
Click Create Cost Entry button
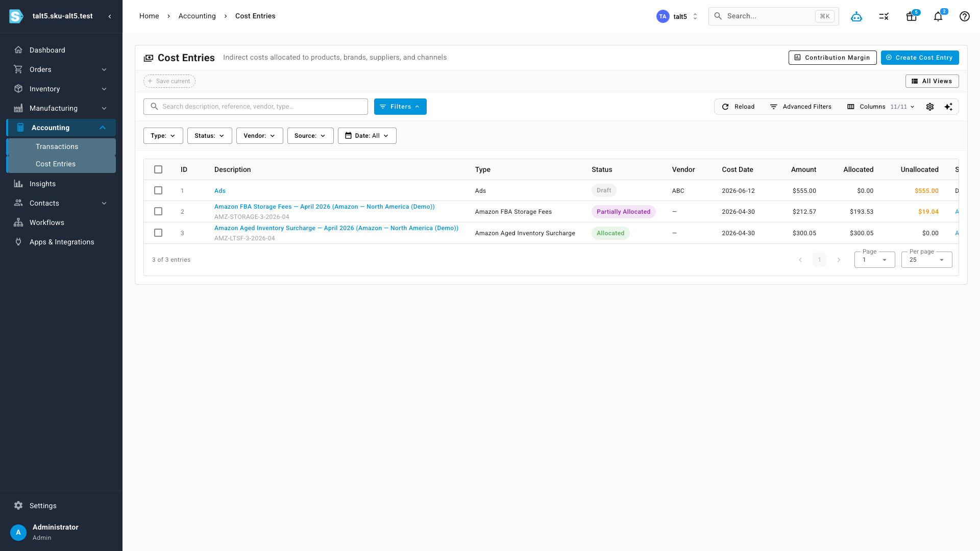coord(920,58)
